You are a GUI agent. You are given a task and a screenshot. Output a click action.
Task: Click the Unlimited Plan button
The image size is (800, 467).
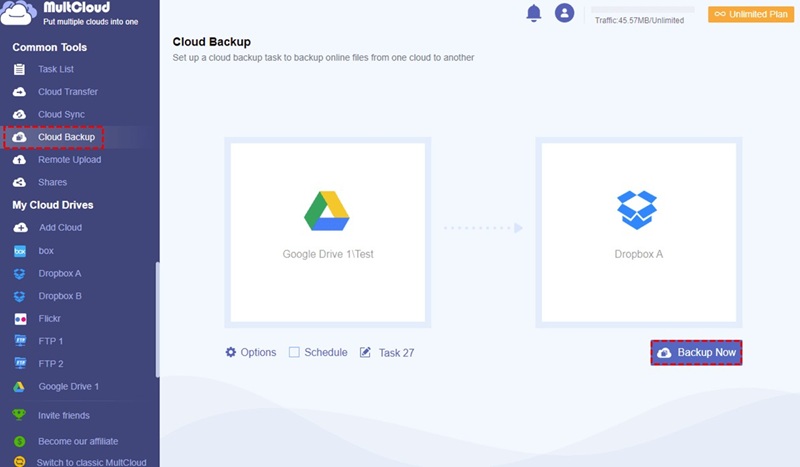[x=750, y=14]
